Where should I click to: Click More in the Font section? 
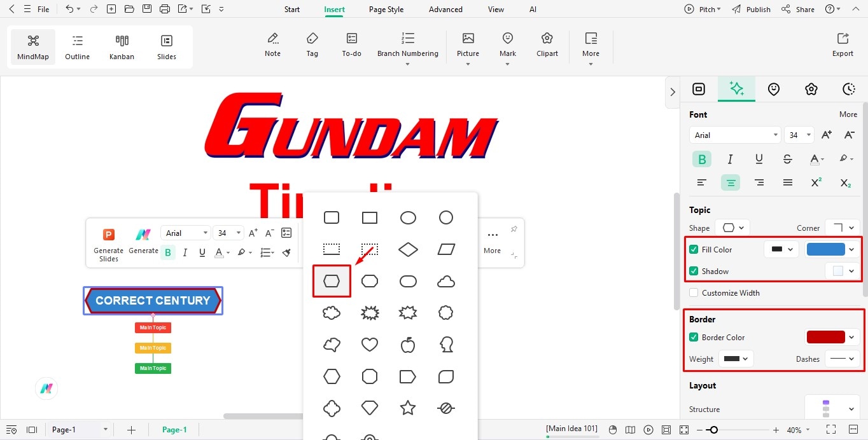[x=848, y=114]
